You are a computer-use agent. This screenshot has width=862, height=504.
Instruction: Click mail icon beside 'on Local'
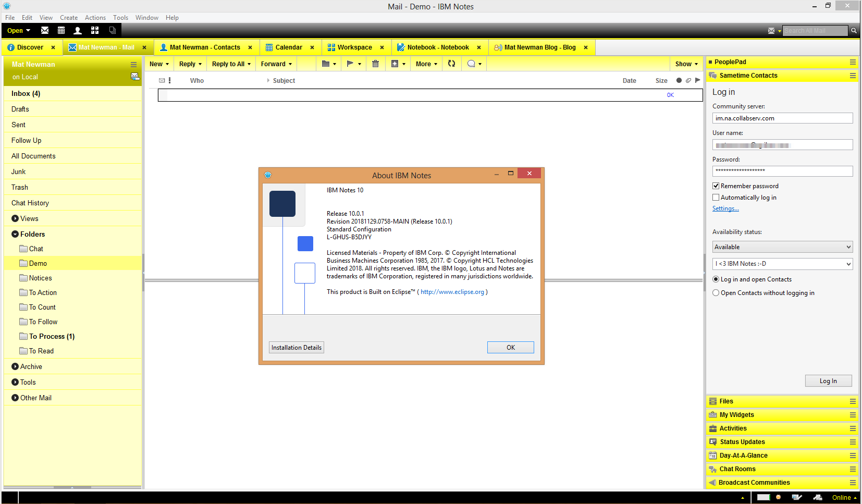135,77
